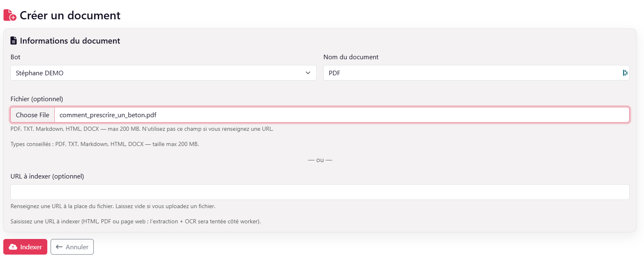Viewport: 644px width, 262px height.
Task: Click the "— ou —" separator text
Action: (320, 160)
